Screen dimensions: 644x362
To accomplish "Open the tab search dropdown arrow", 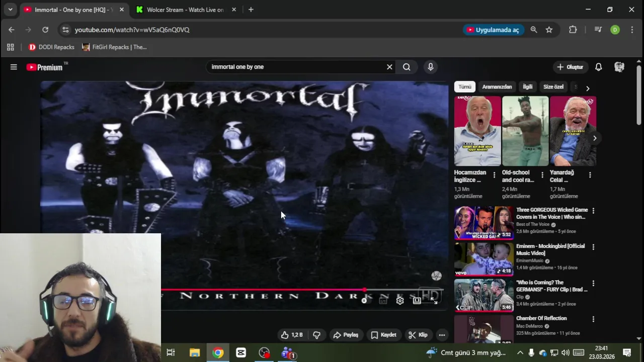I will (10, 10).
